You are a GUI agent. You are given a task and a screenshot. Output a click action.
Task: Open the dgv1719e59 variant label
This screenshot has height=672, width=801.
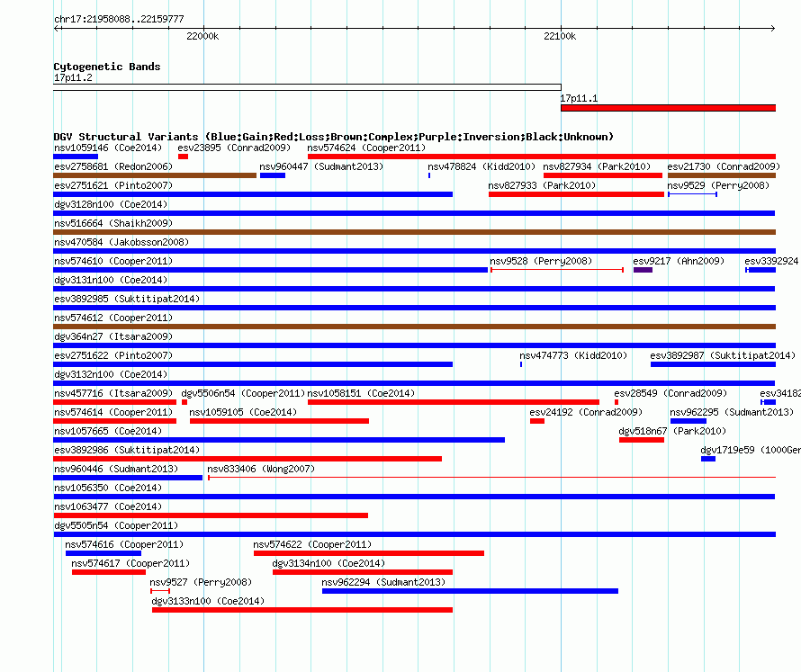751,451
